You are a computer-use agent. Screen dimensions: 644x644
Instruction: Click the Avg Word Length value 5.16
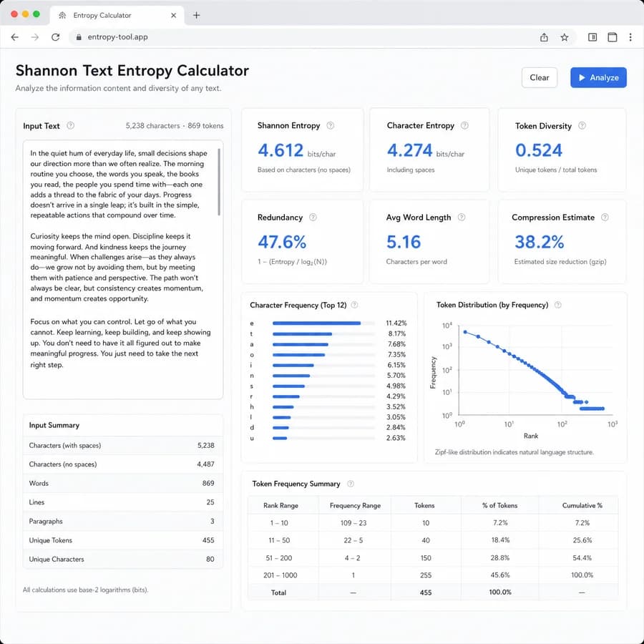404,242
